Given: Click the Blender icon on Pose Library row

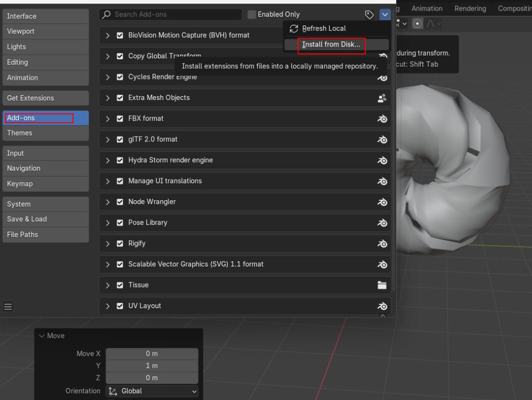Looking at the screenshot, I should point(382,223).
